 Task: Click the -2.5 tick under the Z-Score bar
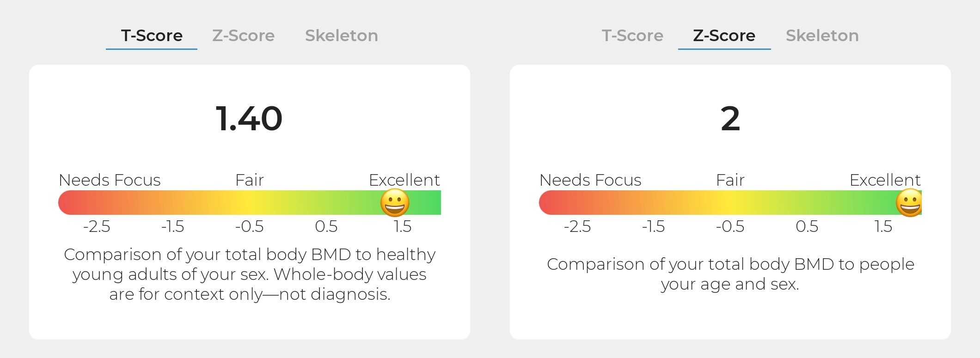pos(577,226)
